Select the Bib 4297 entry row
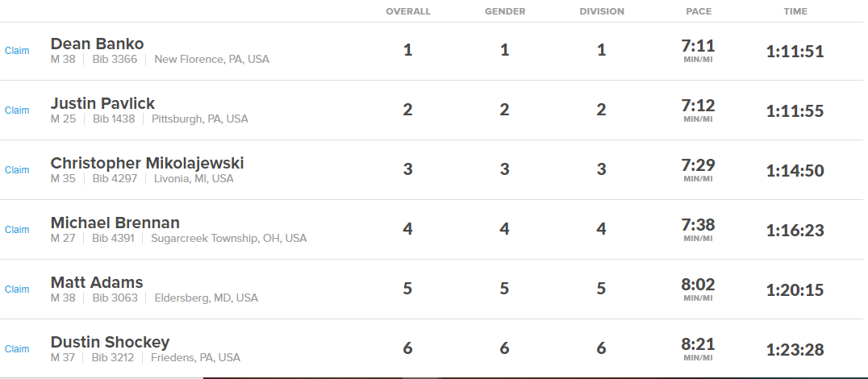The image size is (868, 379). click(432, 170)
